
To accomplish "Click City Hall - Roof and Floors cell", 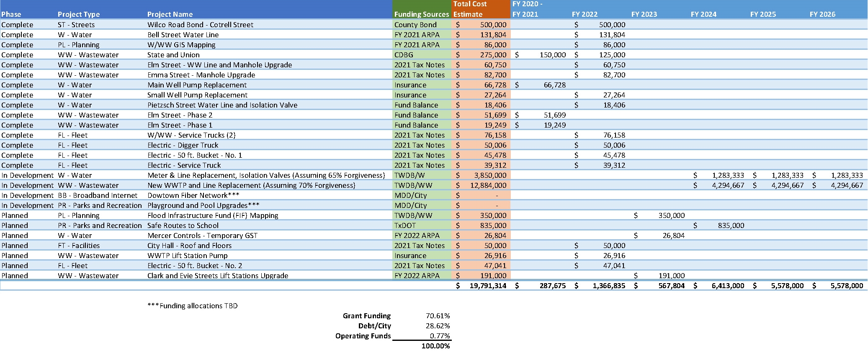I will [189, 246].
